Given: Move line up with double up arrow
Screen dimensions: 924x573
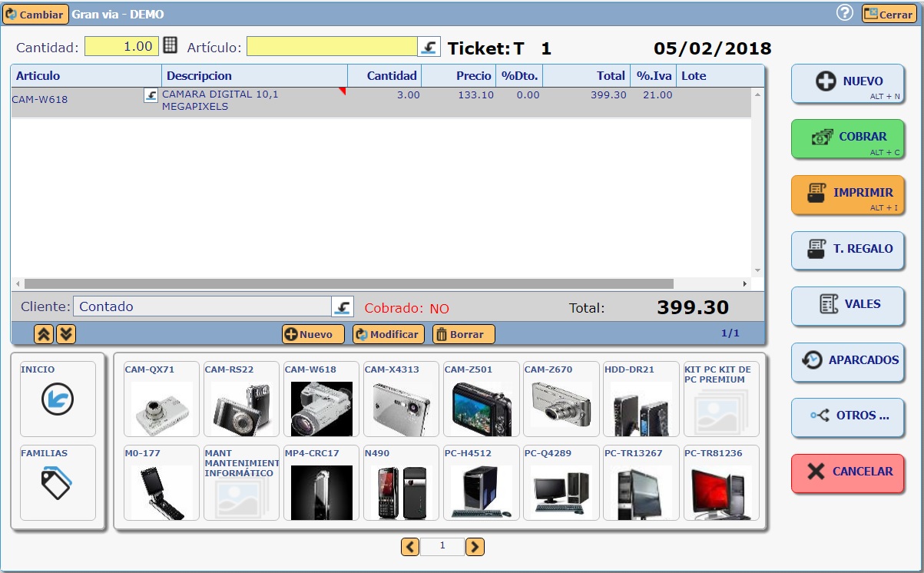Looking at the screenshot, I should tap(44, 334).
